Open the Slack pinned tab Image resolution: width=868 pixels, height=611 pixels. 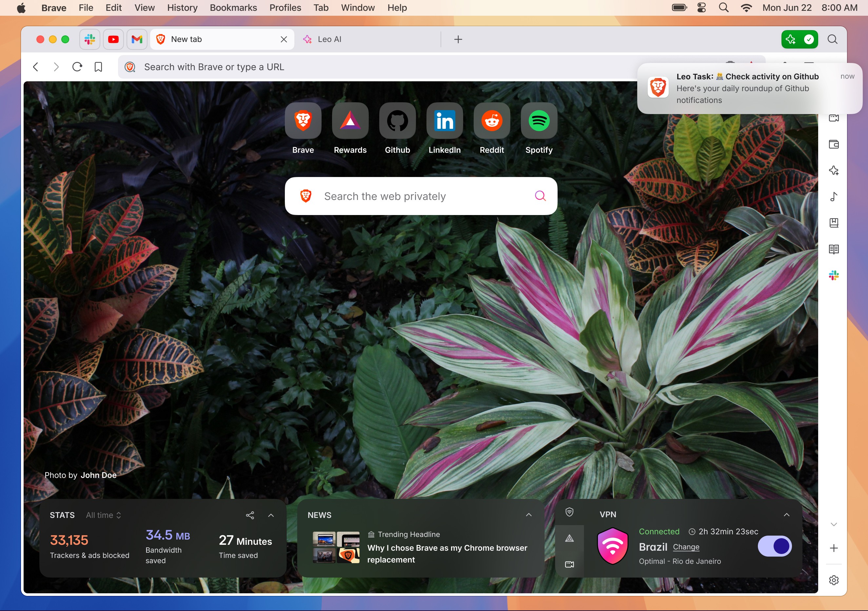(90, 39)
